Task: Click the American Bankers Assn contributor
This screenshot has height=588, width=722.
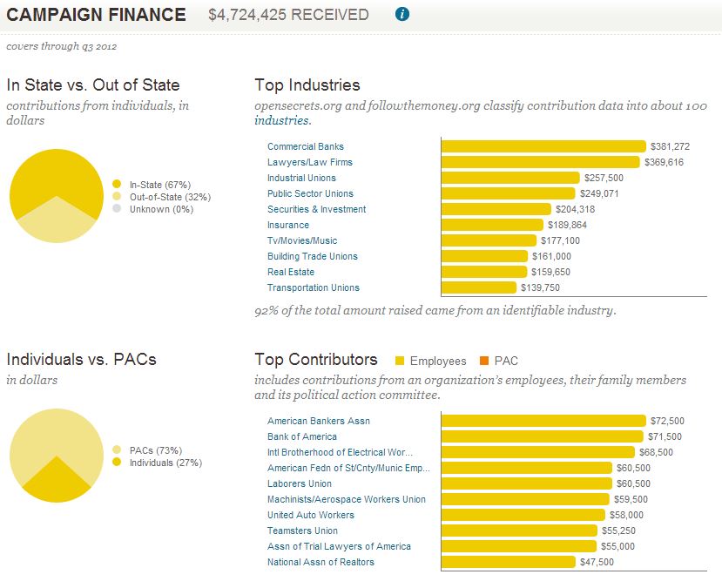Action: (318, 421)
